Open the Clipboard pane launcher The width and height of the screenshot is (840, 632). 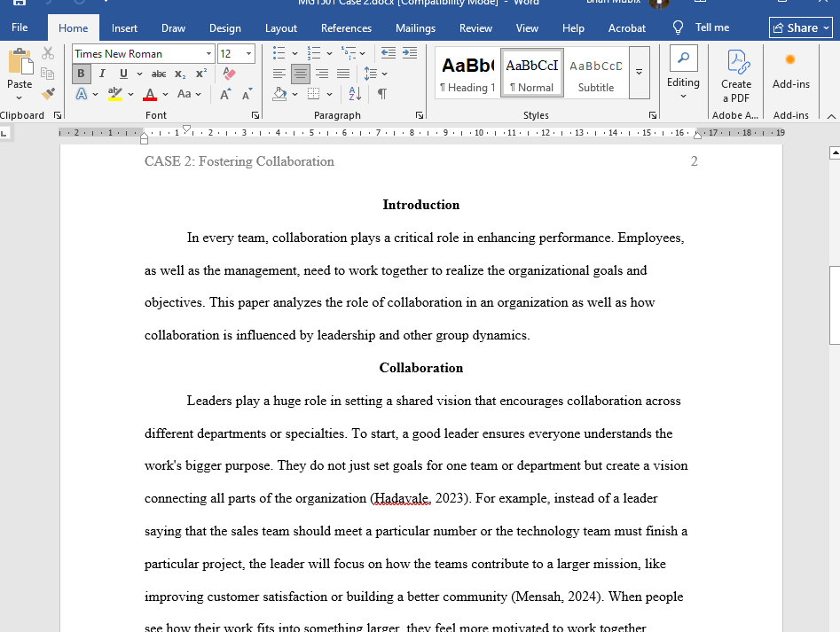tap(58, 115)
